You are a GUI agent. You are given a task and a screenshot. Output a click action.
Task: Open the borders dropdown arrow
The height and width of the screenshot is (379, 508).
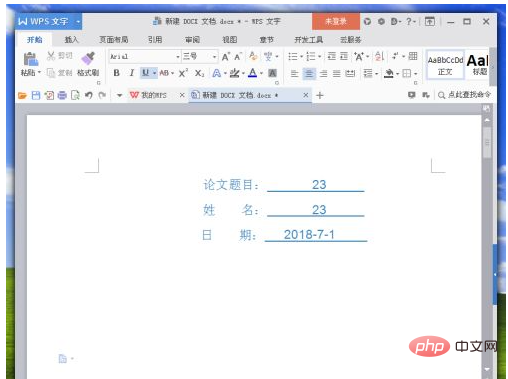[x=416, y=74]
